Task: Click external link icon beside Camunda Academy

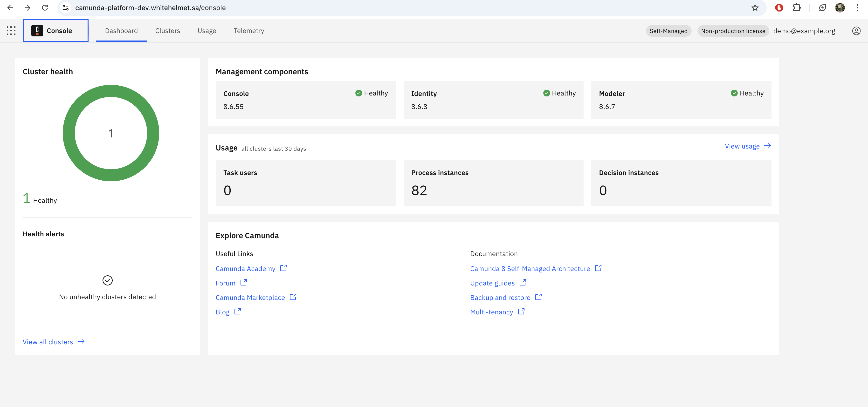Action: (x=283, y=268)
